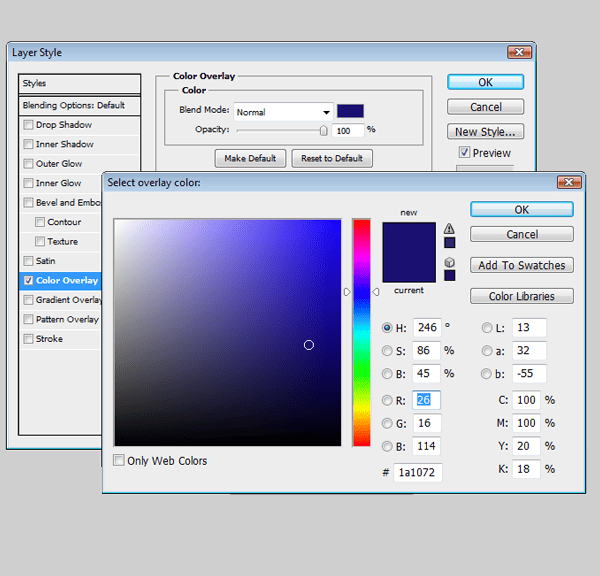Enable the Only Web Colors checkbox
The image size is (600, 576).
click(x=119, y=460)
